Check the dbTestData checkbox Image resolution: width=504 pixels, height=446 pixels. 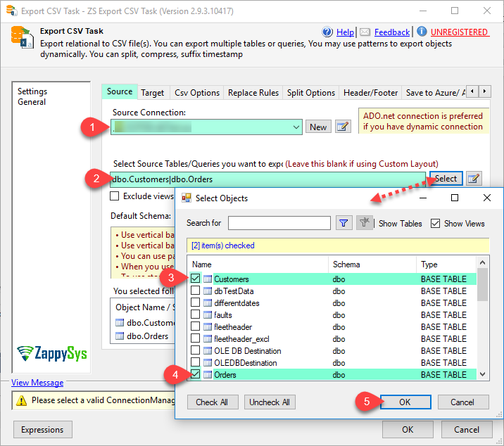click(196, 291)
